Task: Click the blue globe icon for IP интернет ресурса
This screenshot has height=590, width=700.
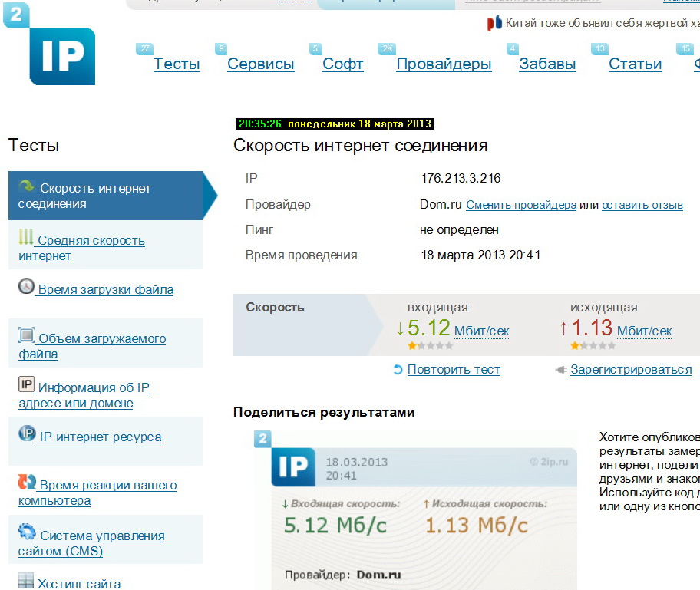Action: click(27, 433)
